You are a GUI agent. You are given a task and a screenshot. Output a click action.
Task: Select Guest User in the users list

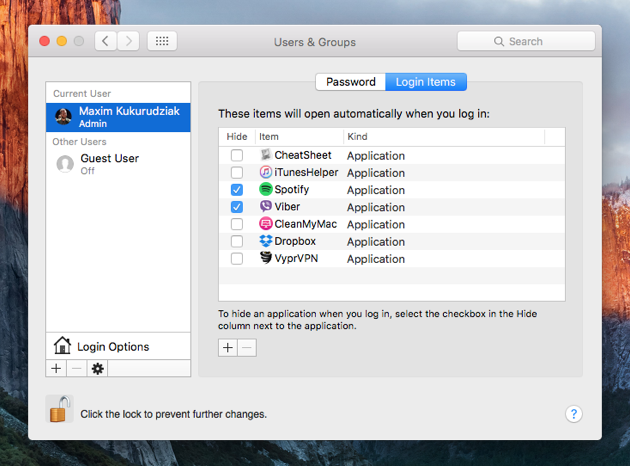(118, 164)
